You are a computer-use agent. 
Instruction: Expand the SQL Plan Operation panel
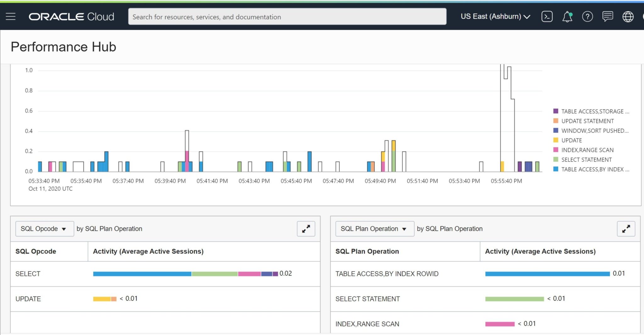coord(626,229)
